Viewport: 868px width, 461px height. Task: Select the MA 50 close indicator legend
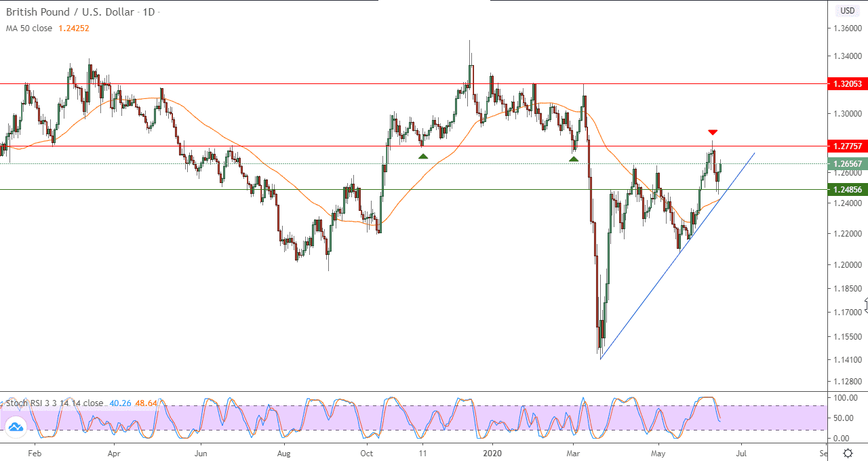pyautogui.click(x=29, y=28)
